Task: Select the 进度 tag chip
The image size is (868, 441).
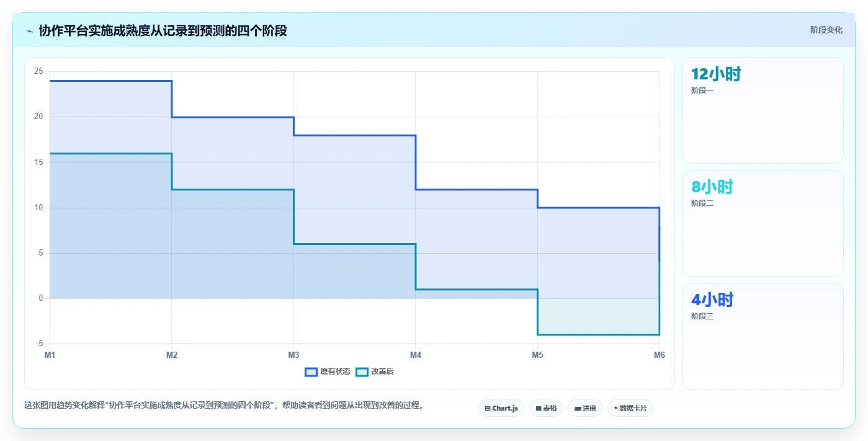Action: [585, 408]
